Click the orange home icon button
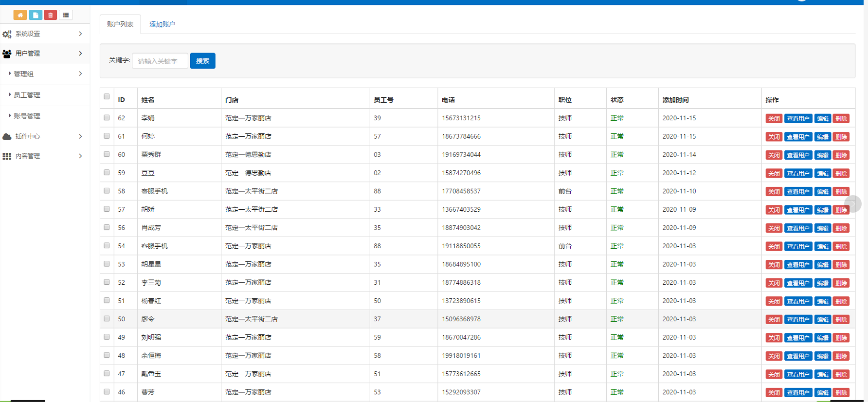868x402 pixels. tap(20, 15)
